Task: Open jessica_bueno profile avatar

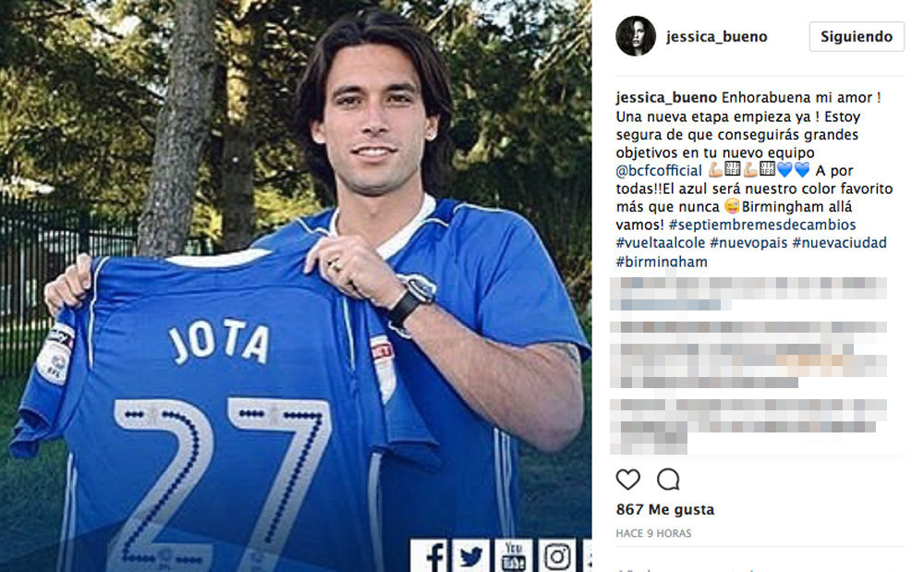Action: pyautogui.click(x=636, y=37)
